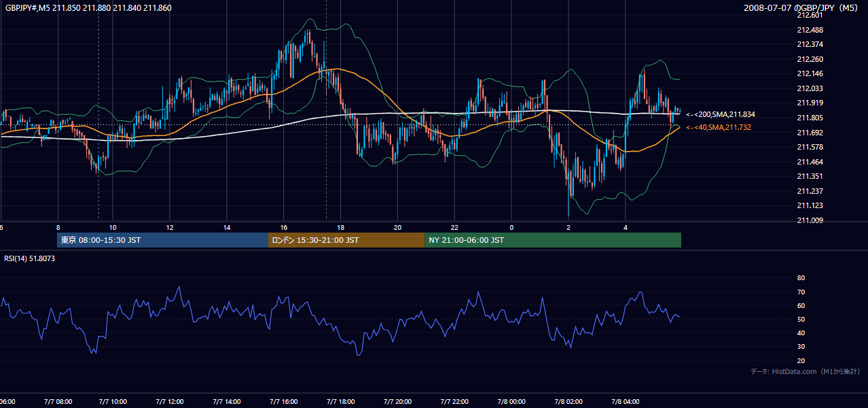Click the 211.237 price axis label
868x408 pixels.
tap(810, 191)
